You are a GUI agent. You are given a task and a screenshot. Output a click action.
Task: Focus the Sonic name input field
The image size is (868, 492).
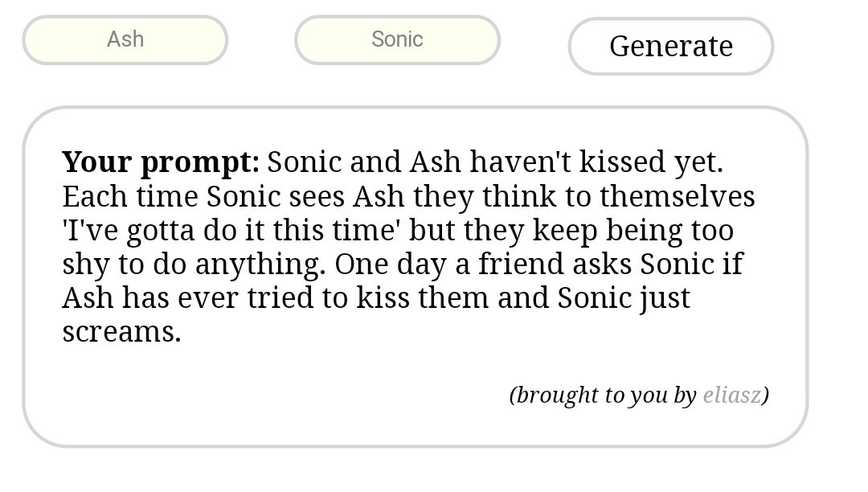coord(397,40)
